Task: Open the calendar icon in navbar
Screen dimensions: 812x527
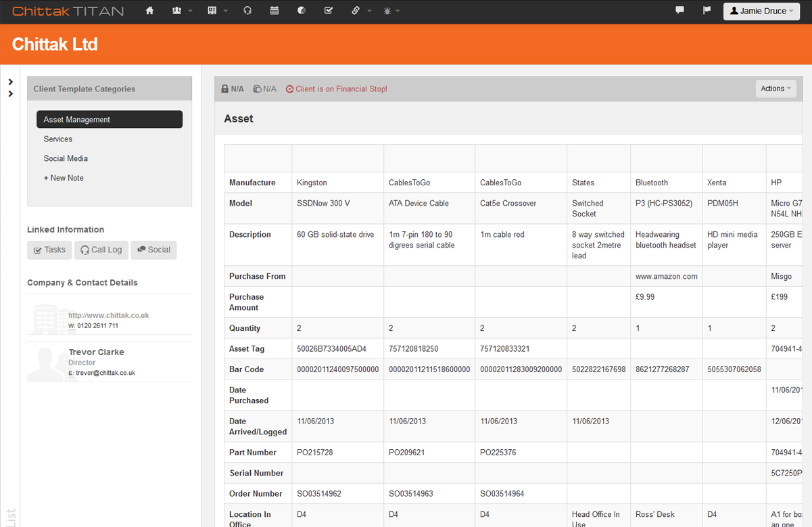Action: 274,11
